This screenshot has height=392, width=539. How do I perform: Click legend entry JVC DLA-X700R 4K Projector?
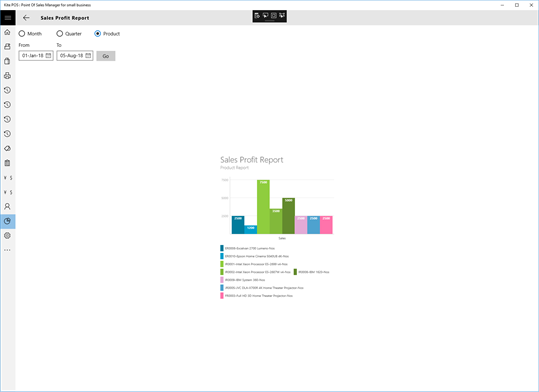[262, 288]
